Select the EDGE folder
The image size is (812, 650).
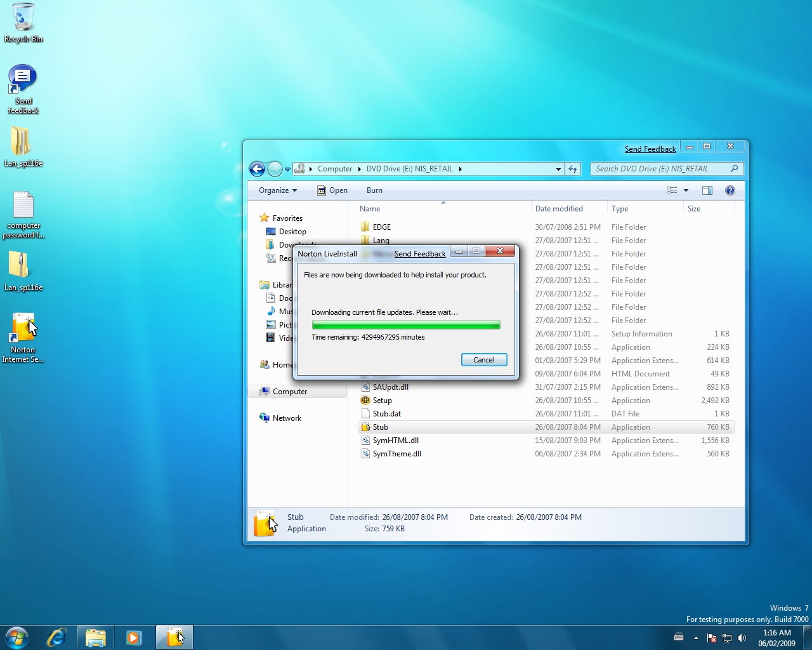click(382, 227)
